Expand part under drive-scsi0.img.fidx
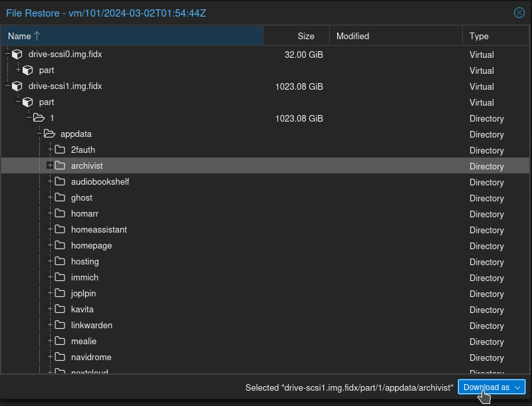Viewport: 532px width, 406px height. coord(18,70)
